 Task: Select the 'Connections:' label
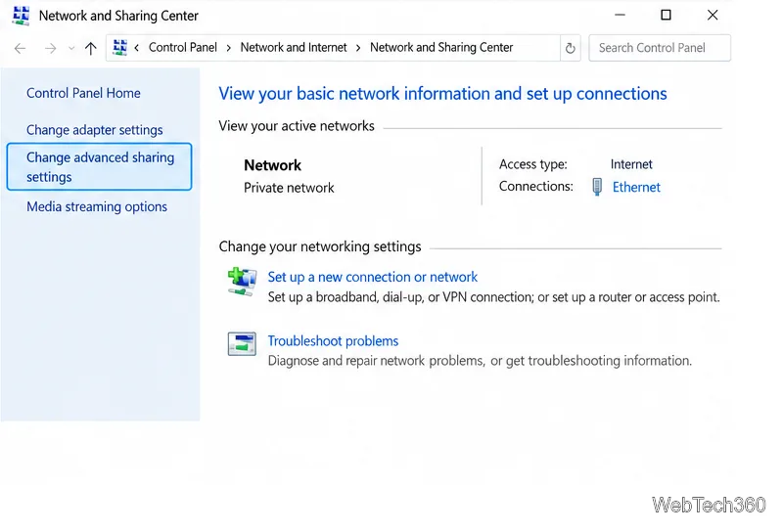[535, 186]
